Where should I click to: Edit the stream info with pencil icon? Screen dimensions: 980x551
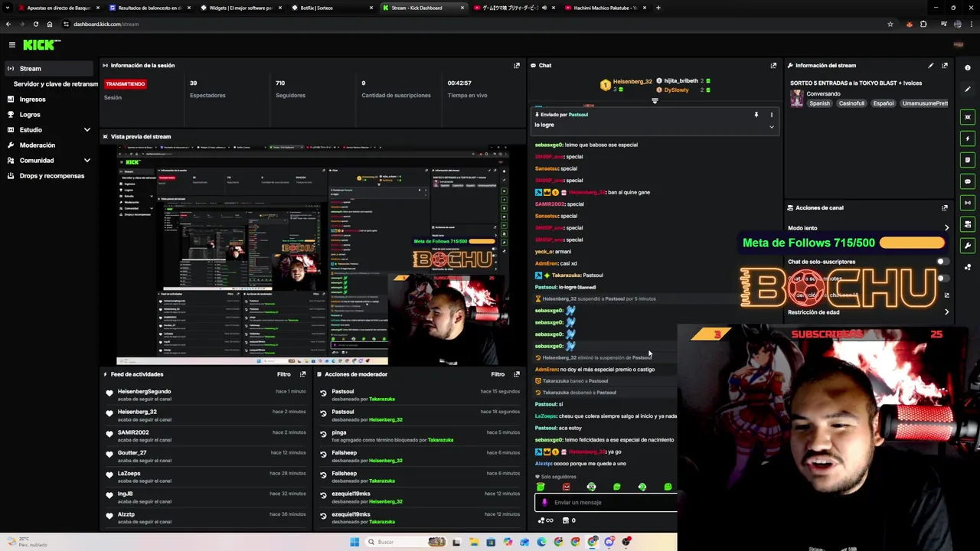point(931,66)
